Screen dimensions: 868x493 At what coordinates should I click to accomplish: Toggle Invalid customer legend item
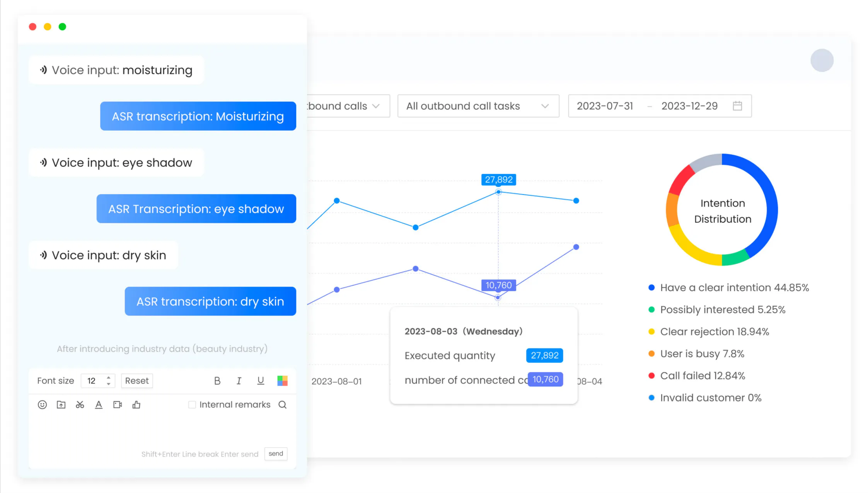pyautogui.click(x=705, y=398)
